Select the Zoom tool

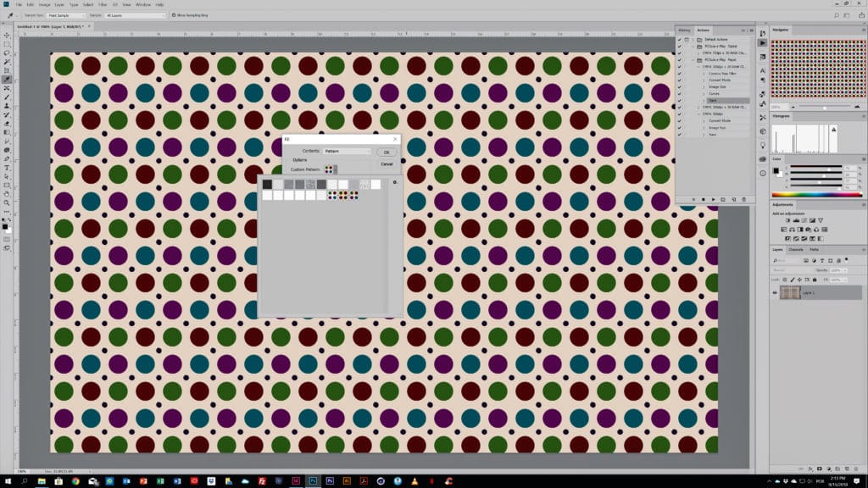7,203
